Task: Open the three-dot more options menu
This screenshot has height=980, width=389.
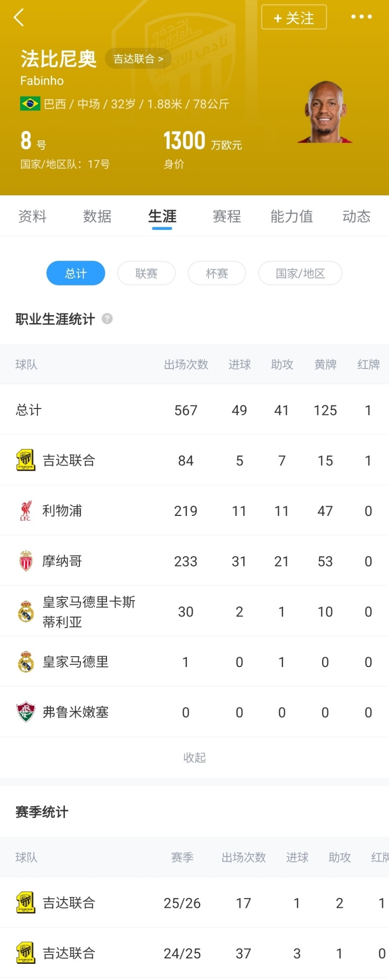Action: click(361, 17)
